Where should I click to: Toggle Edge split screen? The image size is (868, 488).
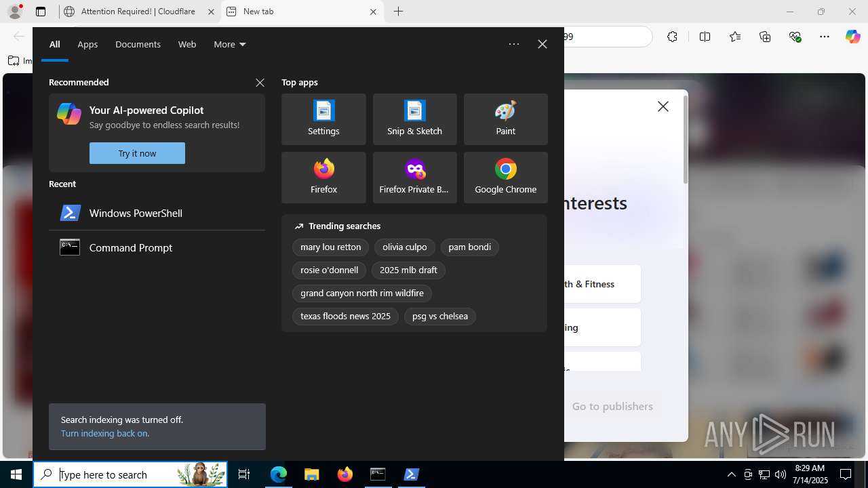705,37
